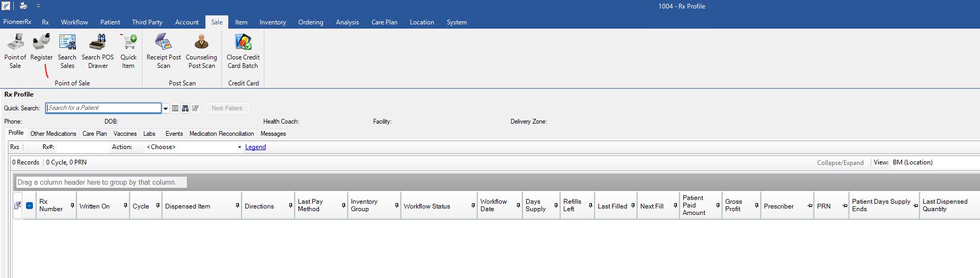Toggle pin on Inventory Group column
The height and width of the screenshot is (278, 980).
(x=397, y=205)
